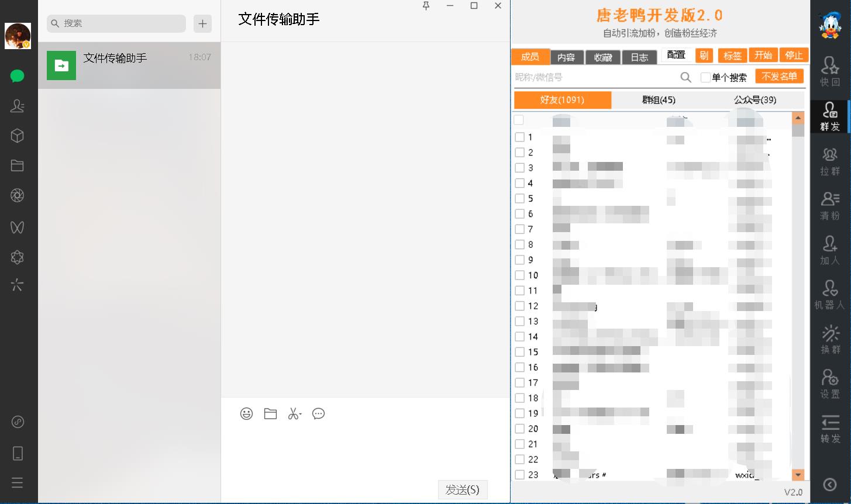Check the checkbox for row 16
The height and width of the screenshot is (504, 851).
pos(519,367)
